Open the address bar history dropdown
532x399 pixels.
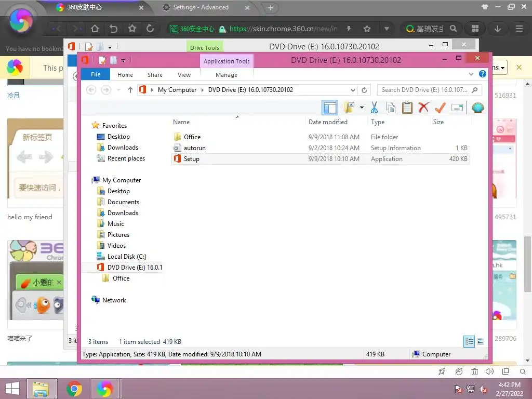click(x=353, y=90)
